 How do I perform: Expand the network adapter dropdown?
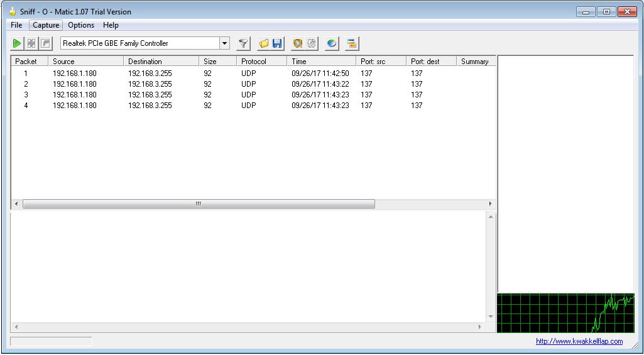pyautogui.click(x=225, y=43)
